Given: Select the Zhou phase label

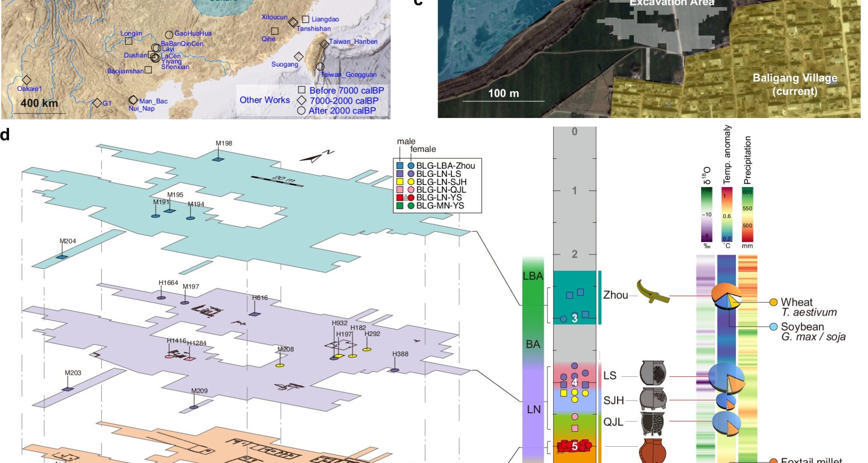Looking at the screenshot, I should click(616, 295).
